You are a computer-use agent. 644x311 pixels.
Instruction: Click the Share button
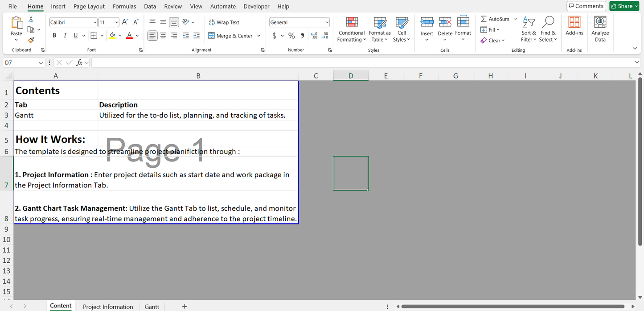[624, 6]
